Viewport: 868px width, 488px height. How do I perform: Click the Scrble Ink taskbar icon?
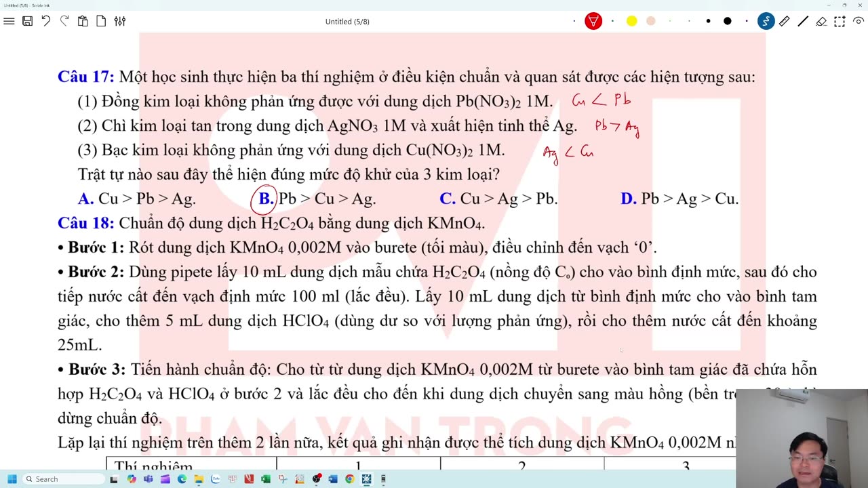click(x=367, y=479)
